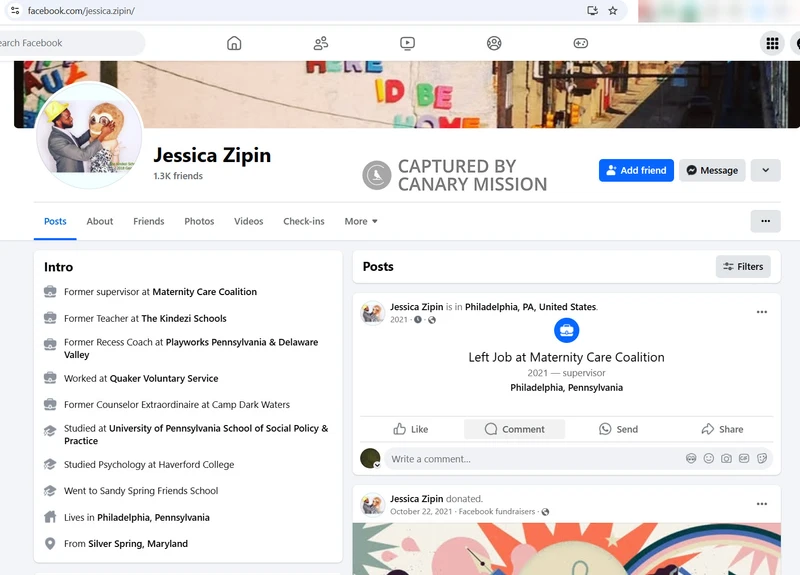The width and height of the screenshot is (800, 575).
Task: Attach a photo using the camera icon
Action: 726,458
